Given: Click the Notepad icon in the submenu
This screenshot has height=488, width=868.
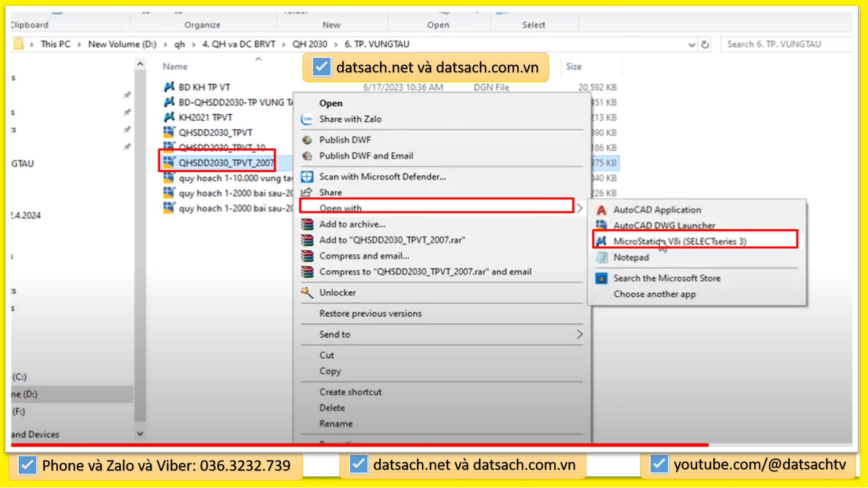Looking at the screenshot, I should point(602,257).
